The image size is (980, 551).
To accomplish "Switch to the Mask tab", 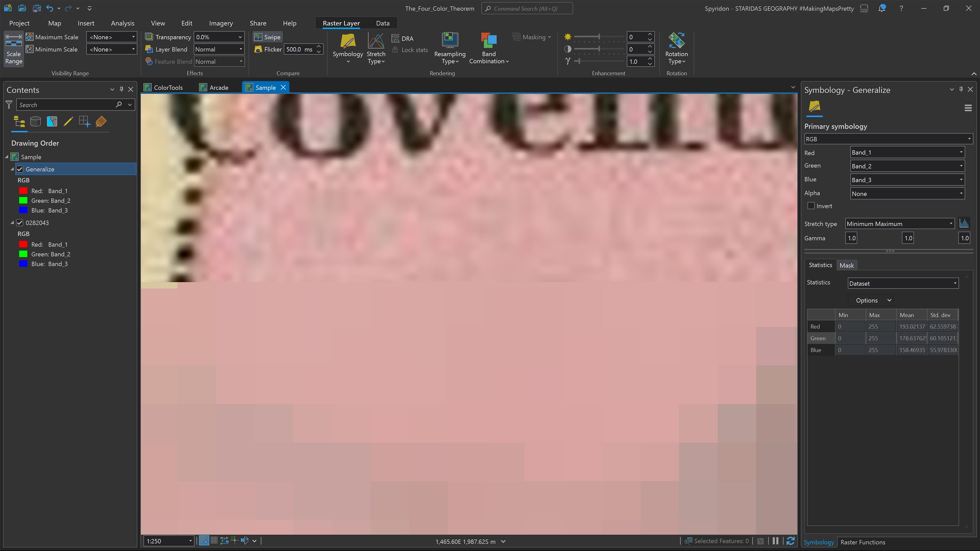I will tap(846, 265).
